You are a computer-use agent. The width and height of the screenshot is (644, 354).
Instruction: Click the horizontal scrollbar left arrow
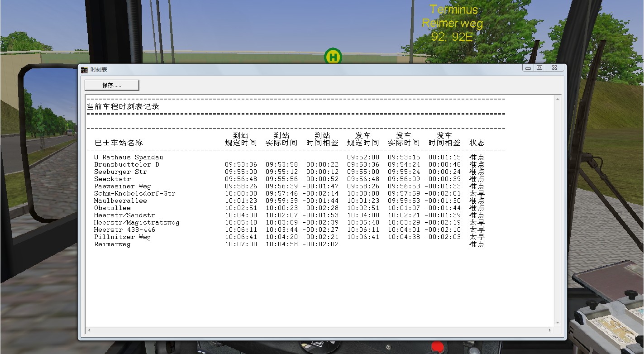point(89,330)
